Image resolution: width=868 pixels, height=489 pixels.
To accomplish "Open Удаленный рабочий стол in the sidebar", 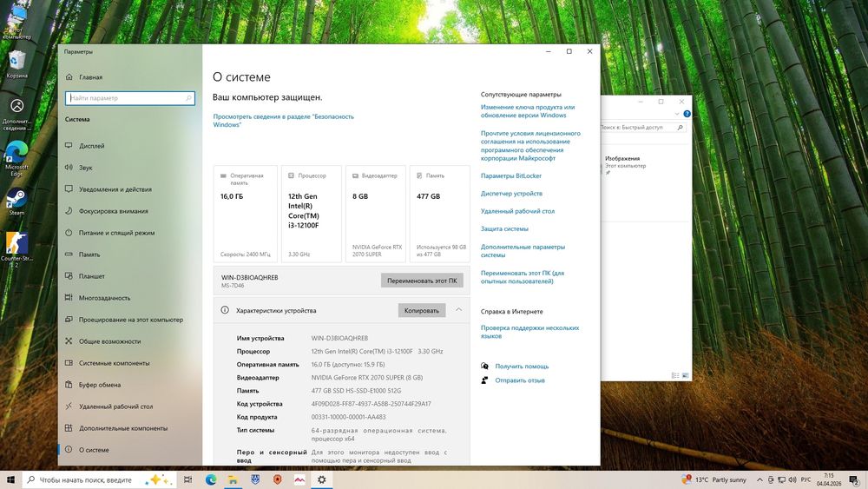I will point(130,406).
